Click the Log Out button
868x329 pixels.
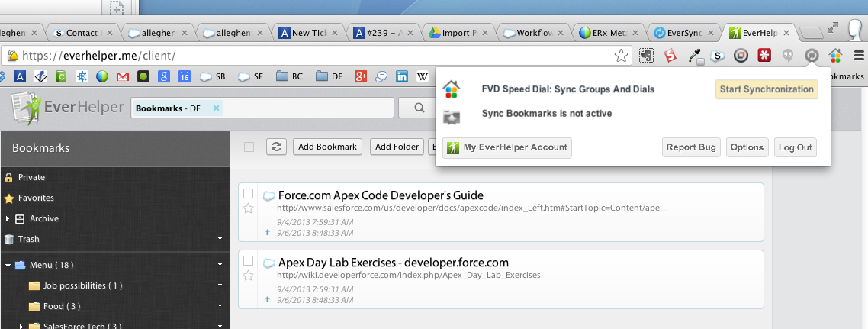click(x=795, y=147)
